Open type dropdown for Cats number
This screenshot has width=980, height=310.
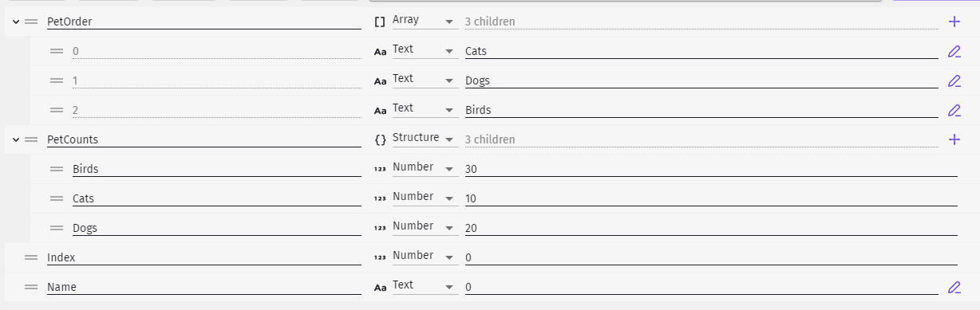424,198
